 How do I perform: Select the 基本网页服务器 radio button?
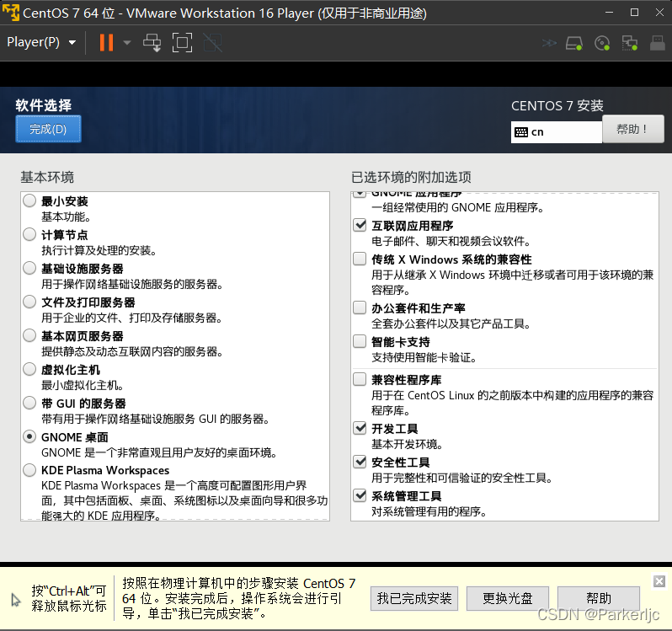coord(29,335)
